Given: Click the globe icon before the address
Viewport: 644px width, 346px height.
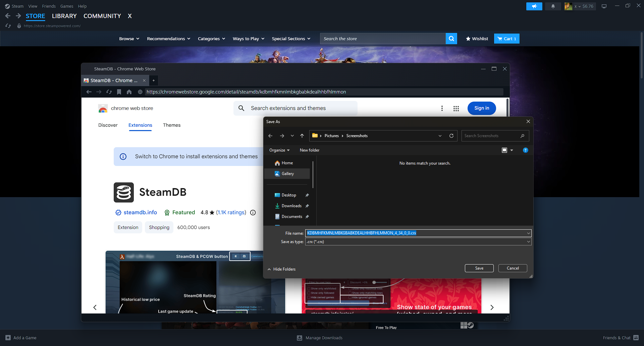Looking at the screenshot, I should (140, 92).
